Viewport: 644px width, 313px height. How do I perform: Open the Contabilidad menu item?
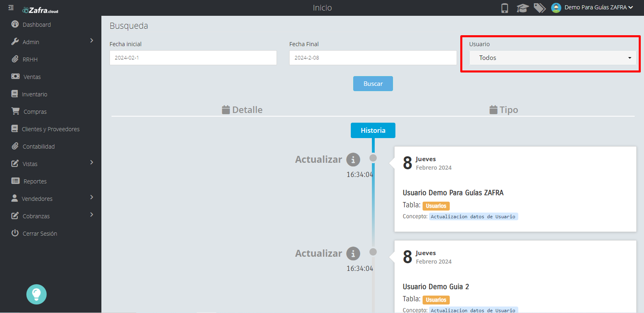(x=39, y=146)
